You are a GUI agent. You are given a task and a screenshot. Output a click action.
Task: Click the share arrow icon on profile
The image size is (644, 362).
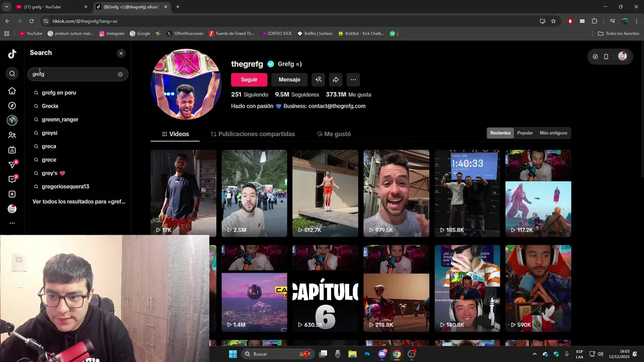point(336,79)
